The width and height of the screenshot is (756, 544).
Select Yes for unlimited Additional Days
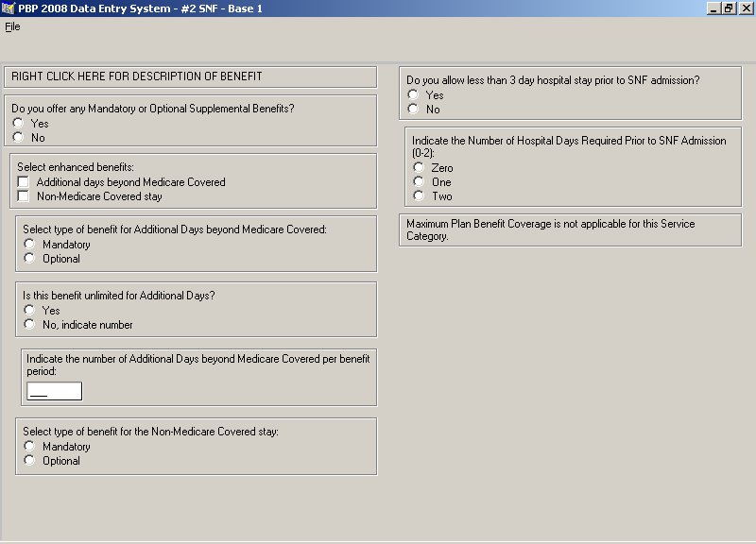(29, 311)
